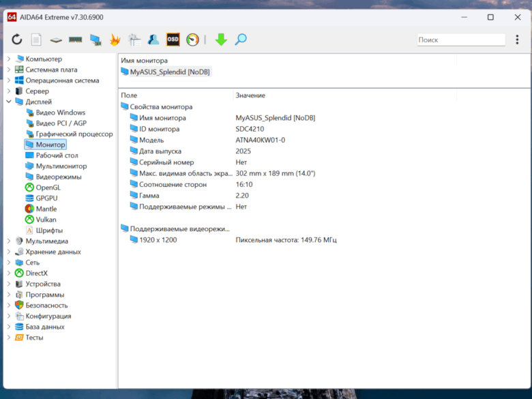Expand the Операционная система node
The width and height of the screenshot is (532, 399).
pyautogui.click(x=9, y=80)
